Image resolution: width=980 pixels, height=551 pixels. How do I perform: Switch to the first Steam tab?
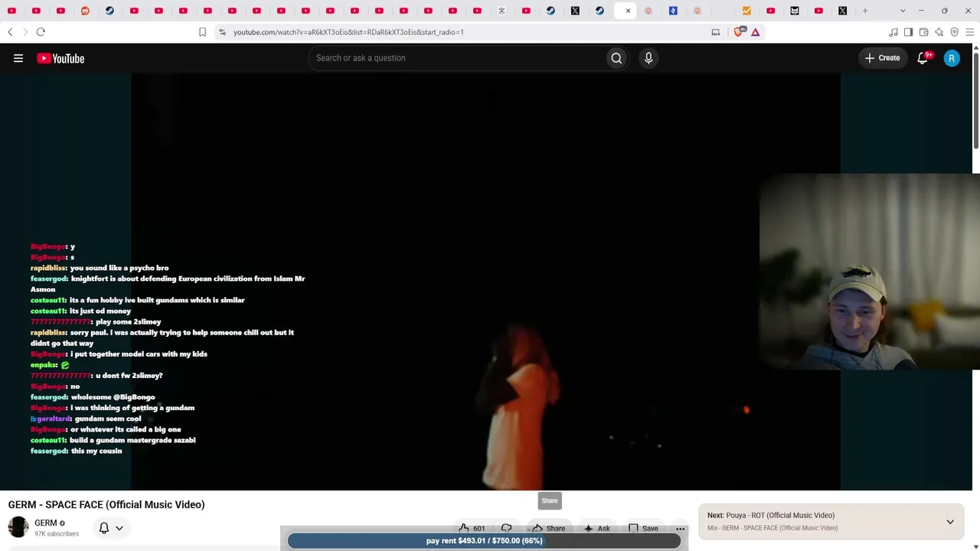(x=109, y=11)
